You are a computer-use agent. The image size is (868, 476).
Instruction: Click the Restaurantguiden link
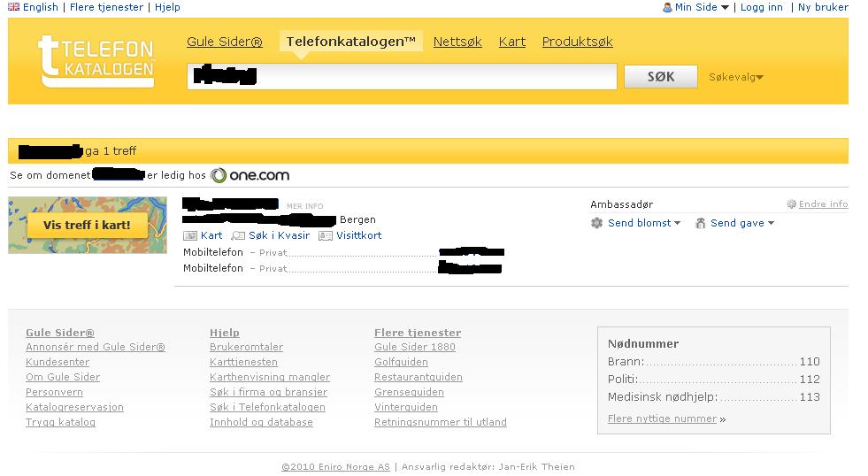coord(418,377)
